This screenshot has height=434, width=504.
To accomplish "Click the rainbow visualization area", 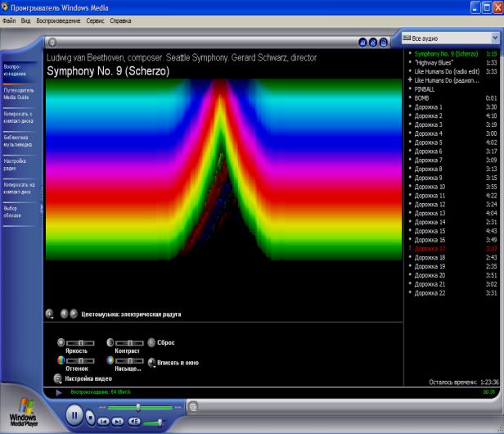I will 223,170.
